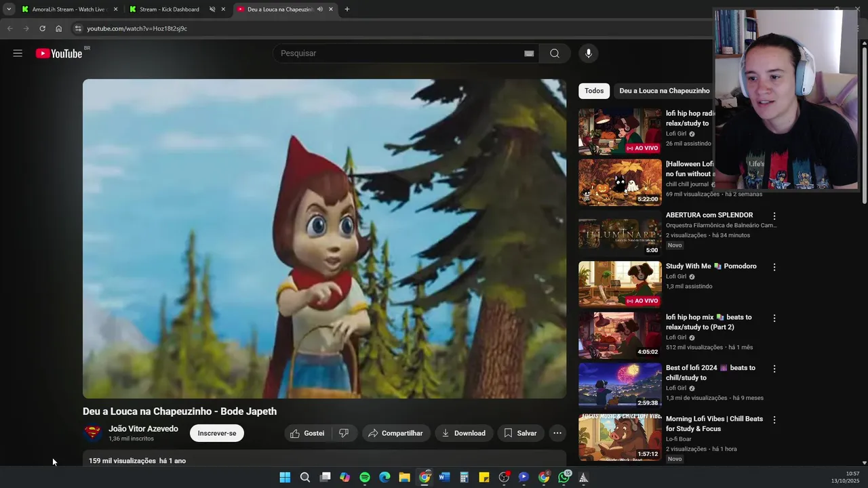This screenshot has height=488, width=868.
Task: Reload the current page
Action: pyautogui.click(x=42, y=28)
